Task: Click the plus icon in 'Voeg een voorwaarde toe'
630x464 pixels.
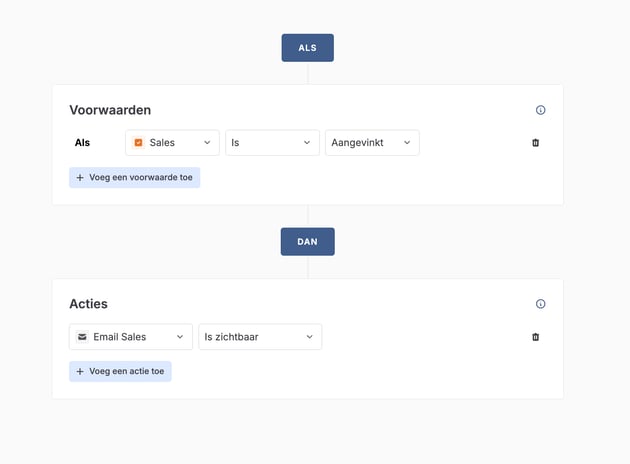Action: pos(80,178)
